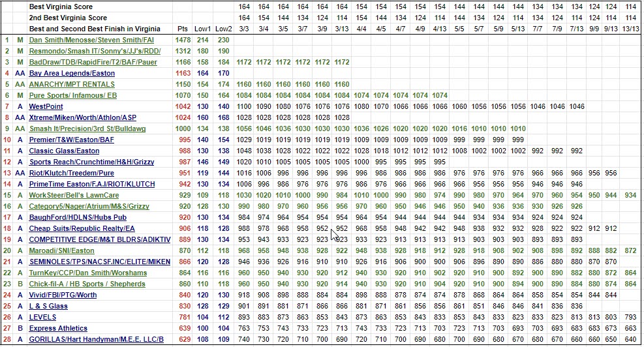Open Resmondo/Smash IT/Sonny's/JJ's/RDD/ team link
The height and width of the screenshot is (347, 644).
95,51
